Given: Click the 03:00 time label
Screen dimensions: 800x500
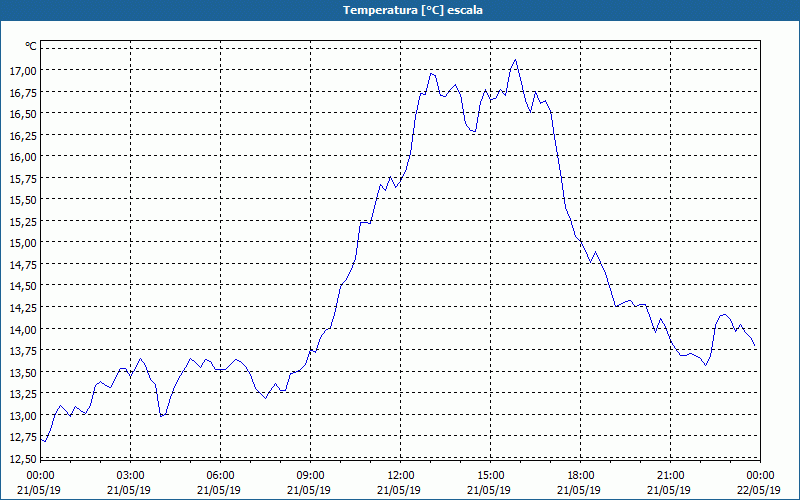Looking at the screenshot, I should [131, 476].
